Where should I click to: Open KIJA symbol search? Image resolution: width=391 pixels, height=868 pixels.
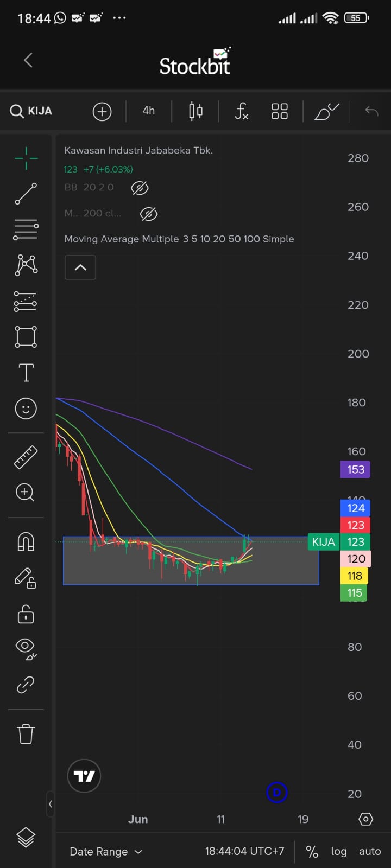[x=31, y=111]
